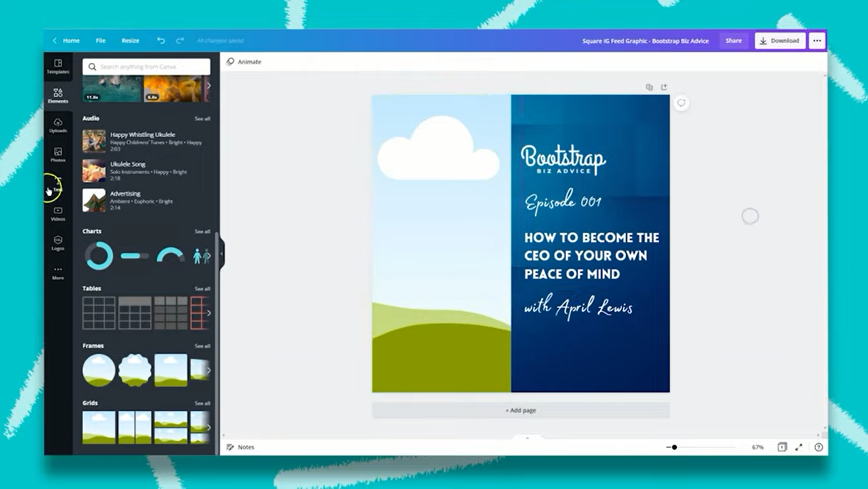Screen dimensions: 868x489
Task: Open the Templates sidebar tab
Action: (x=58, y=66)
